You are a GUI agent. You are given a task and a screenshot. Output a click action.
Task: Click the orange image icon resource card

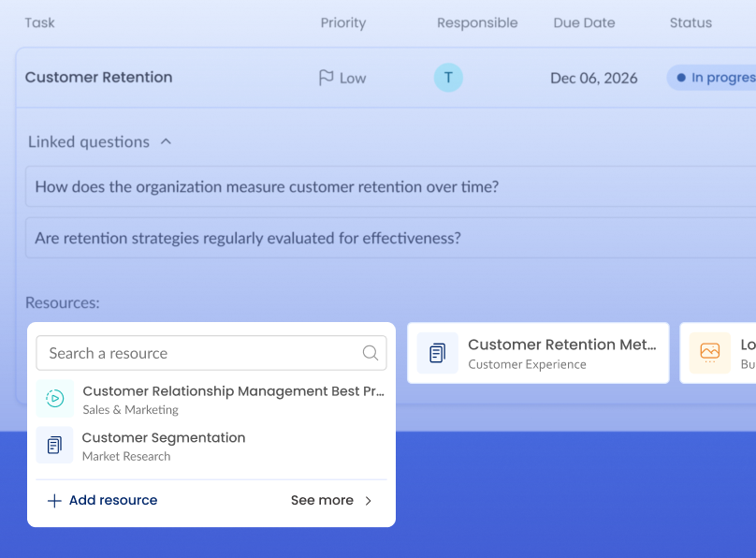710,353
